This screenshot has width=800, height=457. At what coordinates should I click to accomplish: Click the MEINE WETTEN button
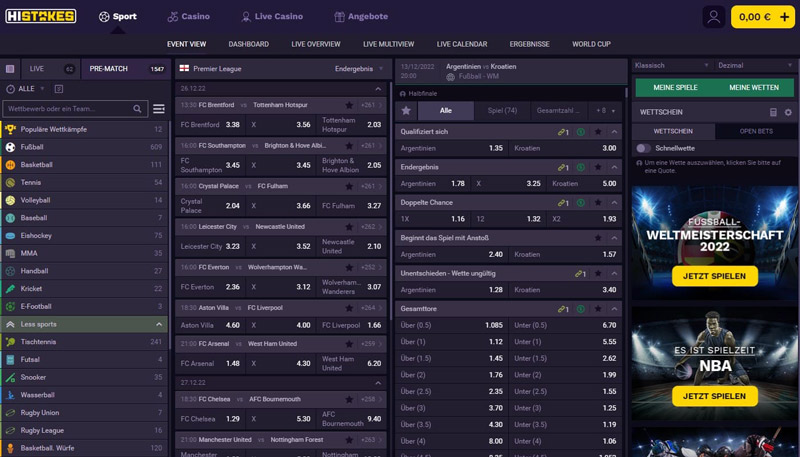pos(754,88)
